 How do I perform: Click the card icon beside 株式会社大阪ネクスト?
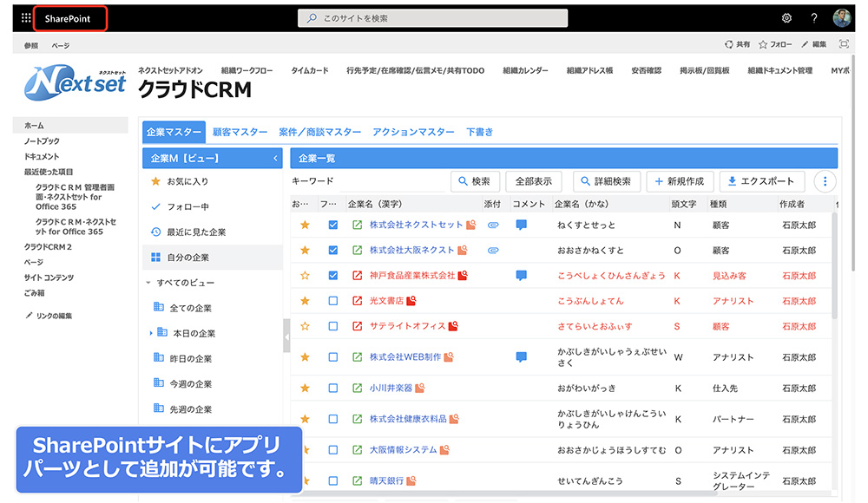pos(463,250)
